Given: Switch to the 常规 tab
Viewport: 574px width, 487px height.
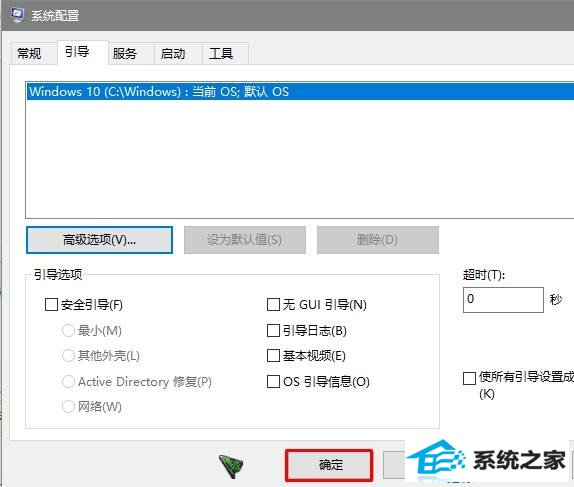Looking at the screenshot, I should tap(33, 53).
